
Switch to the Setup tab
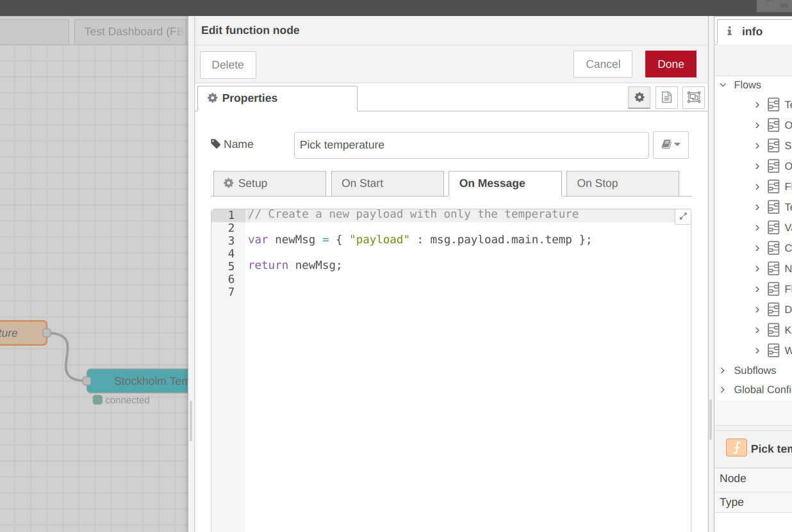tap(269, 183)
